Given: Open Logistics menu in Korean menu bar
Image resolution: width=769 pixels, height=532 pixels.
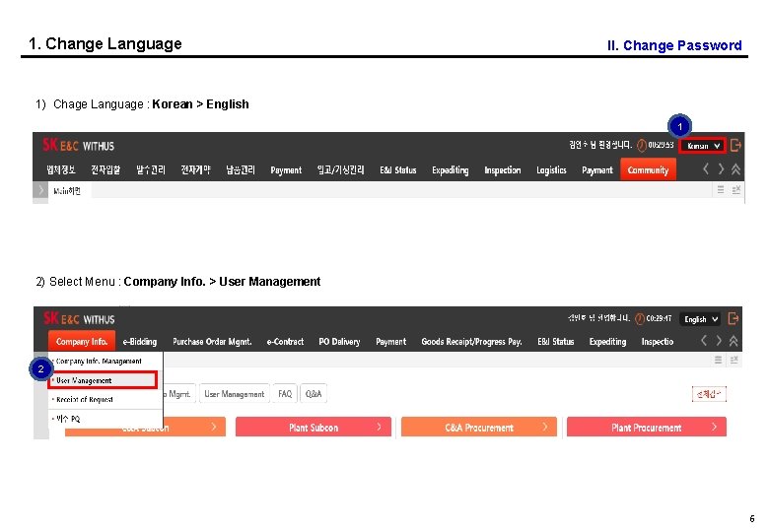Looking at the screenshot, I should [551, 170].
